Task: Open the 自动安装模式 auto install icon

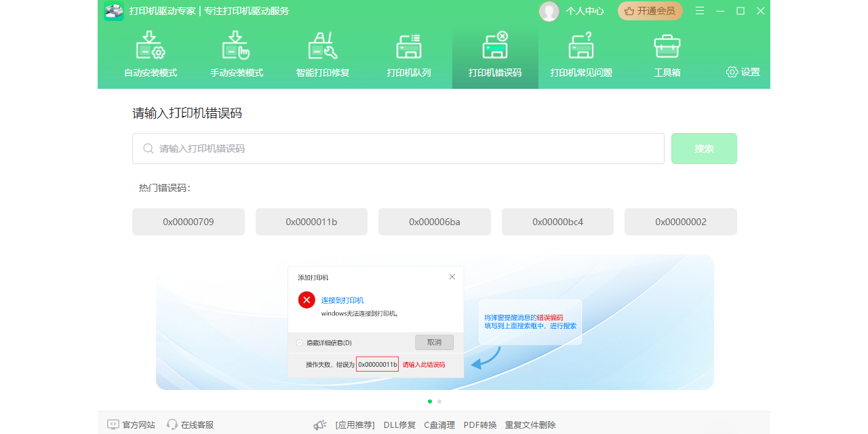Action: [151, 46]
